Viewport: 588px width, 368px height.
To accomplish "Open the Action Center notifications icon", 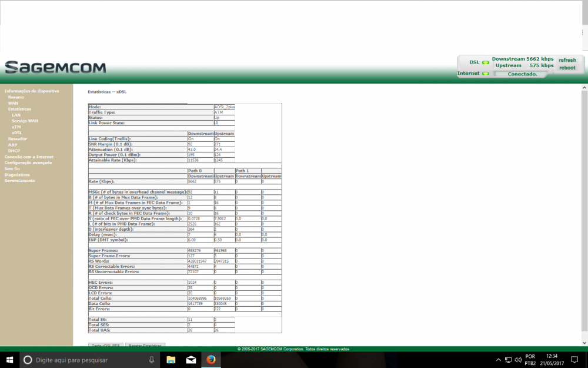I will [x=574, y=360].
